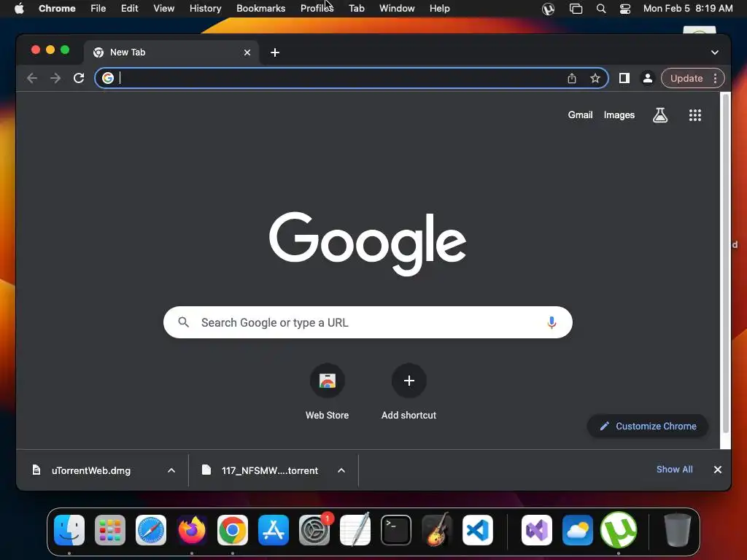747x560 pixels.
Task: Open the Help menu
Action: click(x=439, y=9)
